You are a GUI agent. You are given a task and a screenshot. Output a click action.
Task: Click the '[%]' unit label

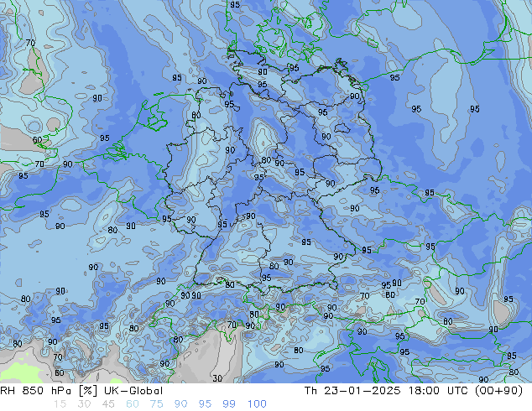[87, 391]
